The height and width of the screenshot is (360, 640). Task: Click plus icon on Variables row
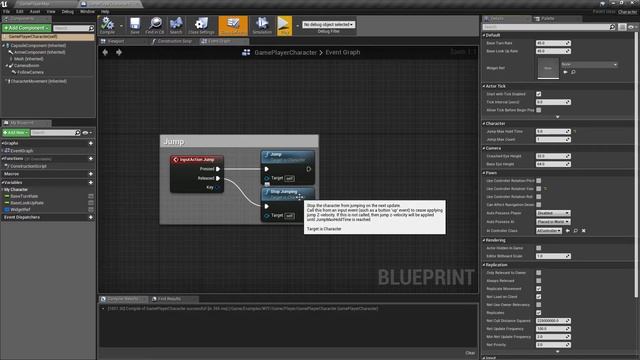[91, 182]
